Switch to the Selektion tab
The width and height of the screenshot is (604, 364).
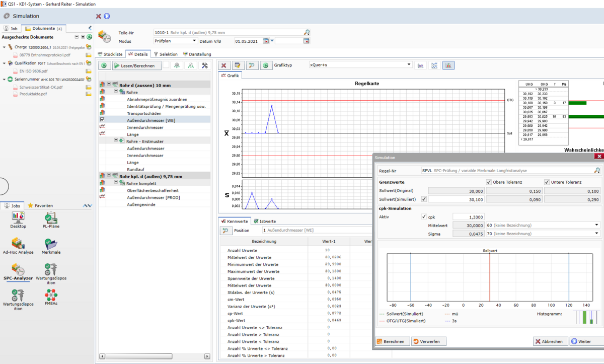(166, 54)
